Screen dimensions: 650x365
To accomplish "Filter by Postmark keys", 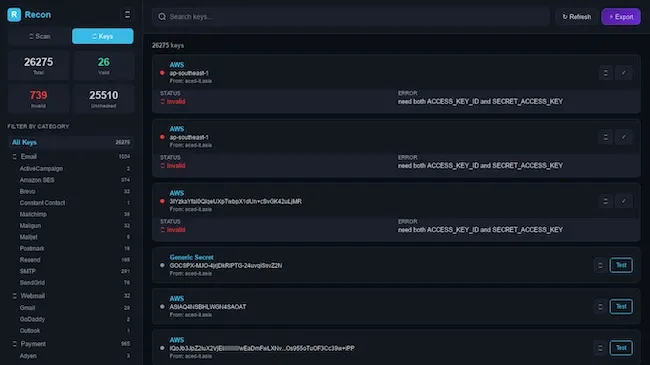I will (x=74, y=248).
